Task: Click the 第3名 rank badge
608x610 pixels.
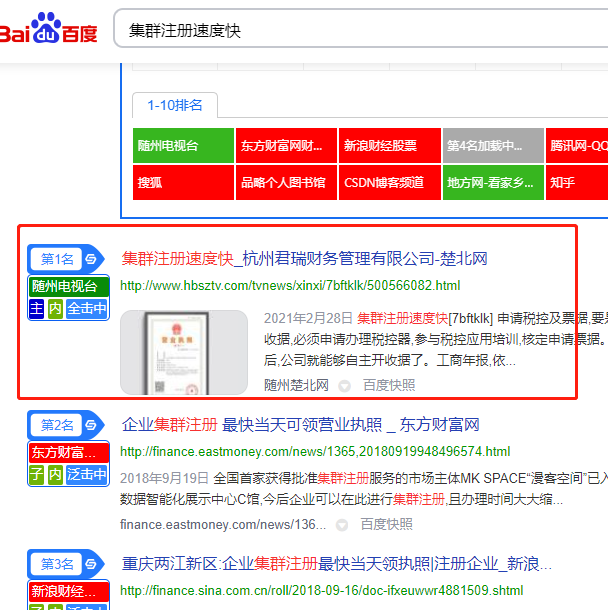Action: [57, 564]
